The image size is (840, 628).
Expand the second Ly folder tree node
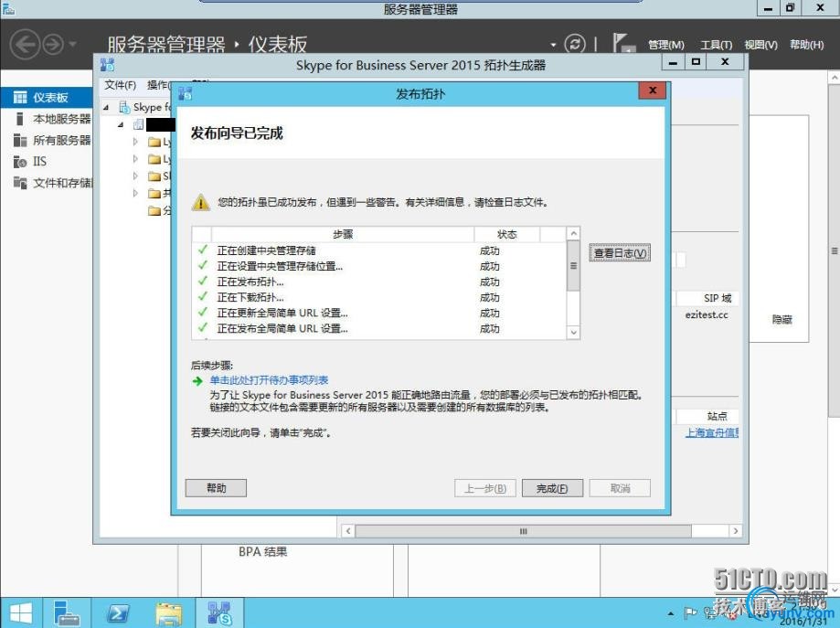pyautogui.click(x=135, y=159)
